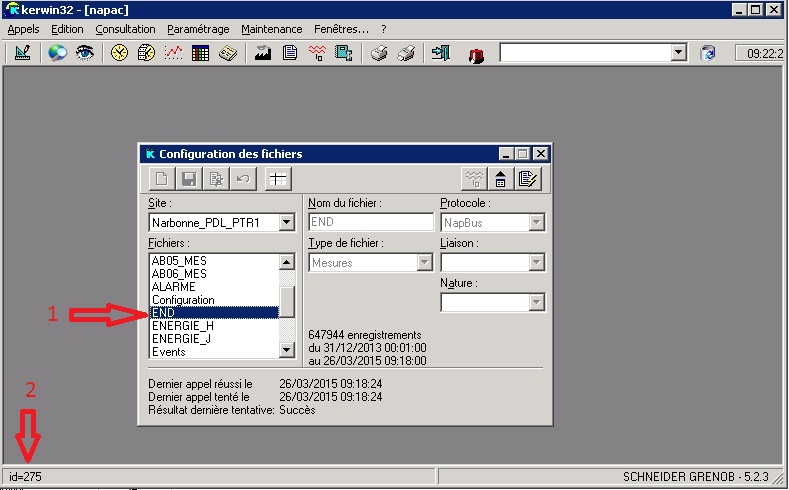Click the red alarm siren toolbar icon
This screenshot has width=789, height=490.
476,54
